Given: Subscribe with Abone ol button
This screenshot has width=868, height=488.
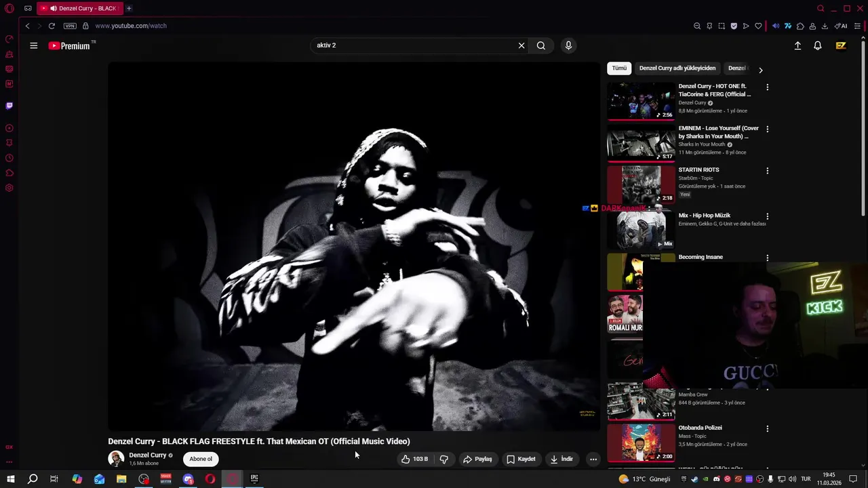Looking at the screenshot, I should 201,459.
